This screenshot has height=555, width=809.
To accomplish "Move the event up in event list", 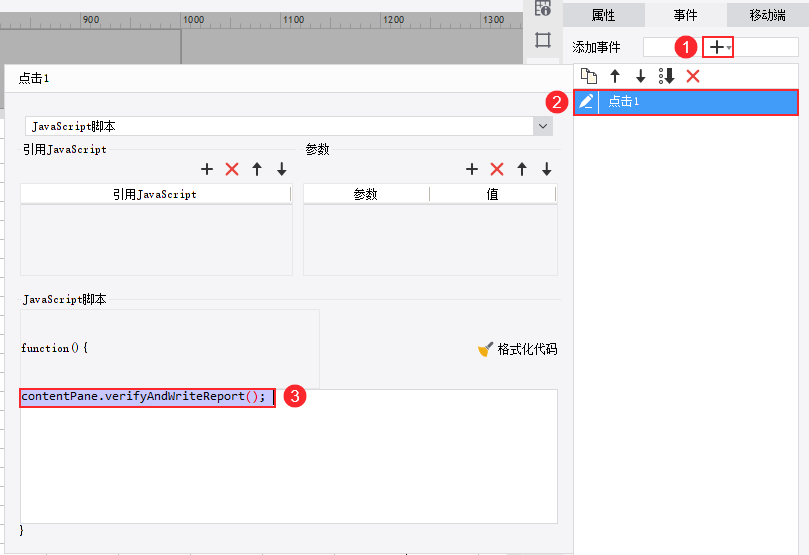I will 614,76.
